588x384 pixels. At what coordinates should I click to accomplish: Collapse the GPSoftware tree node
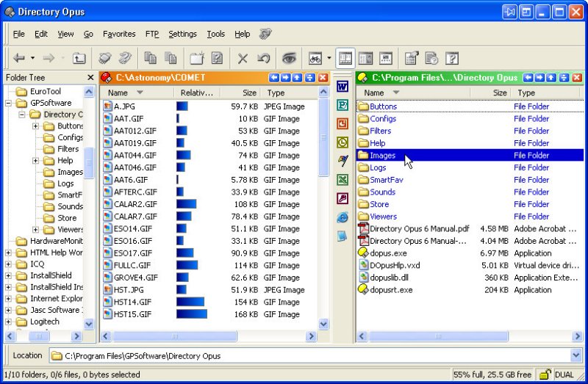9,103
